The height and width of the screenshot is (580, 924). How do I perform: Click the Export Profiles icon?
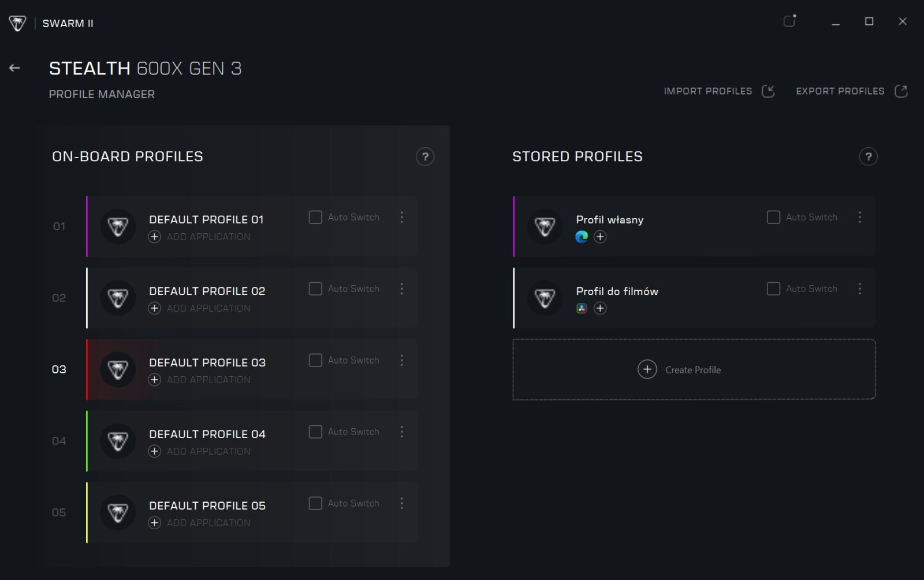[901, 91]
